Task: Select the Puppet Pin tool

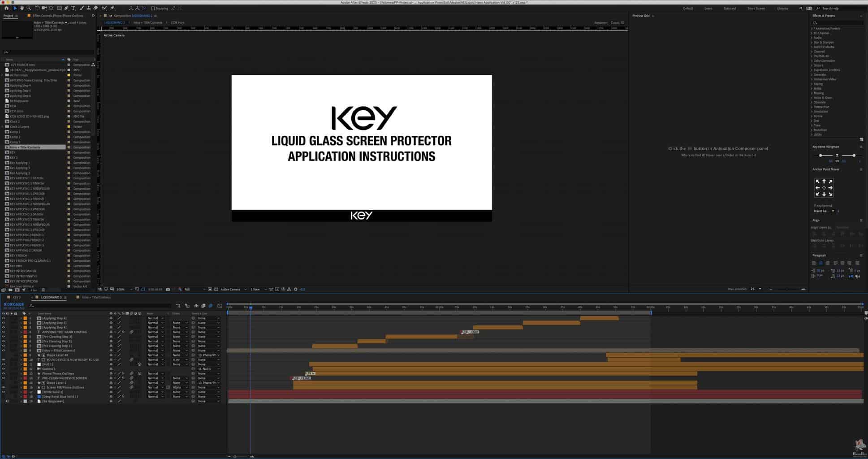Action: [x=112, y=8]
